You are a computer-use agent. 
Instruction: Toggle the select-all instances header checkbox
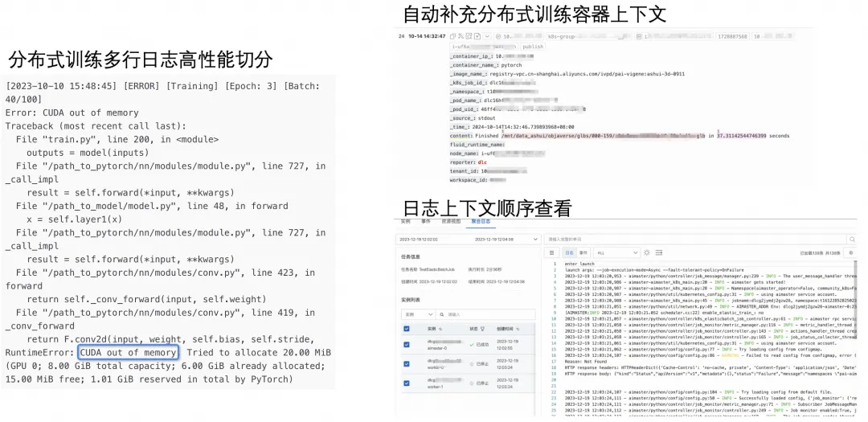click(407, 329)
